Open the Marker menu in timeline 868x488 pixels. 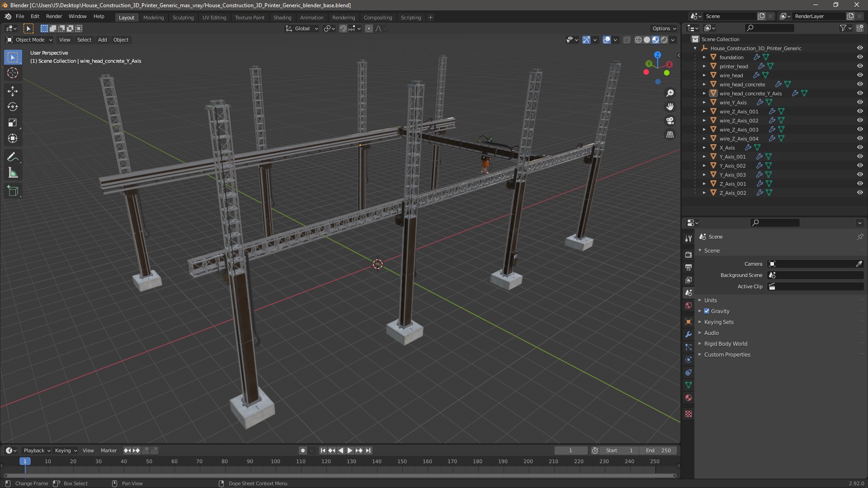click(x=108, y=450)
